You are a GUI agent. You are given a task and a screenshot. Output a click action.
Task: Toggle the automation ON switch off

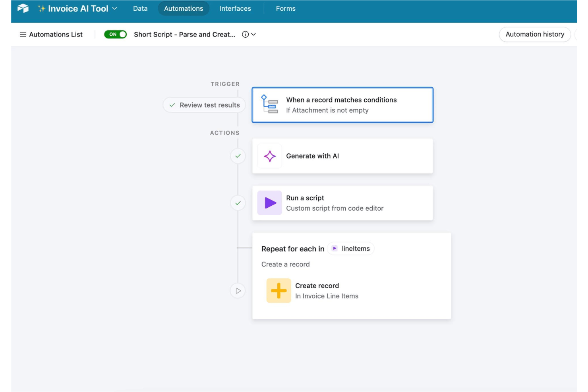115,35
